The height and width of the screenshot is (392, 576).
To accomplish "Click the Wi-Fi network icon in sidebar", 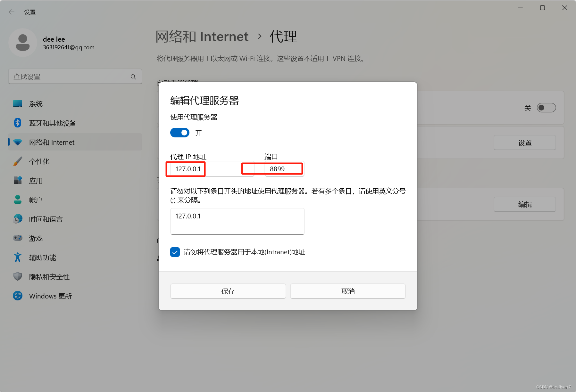I will (18, 142).
